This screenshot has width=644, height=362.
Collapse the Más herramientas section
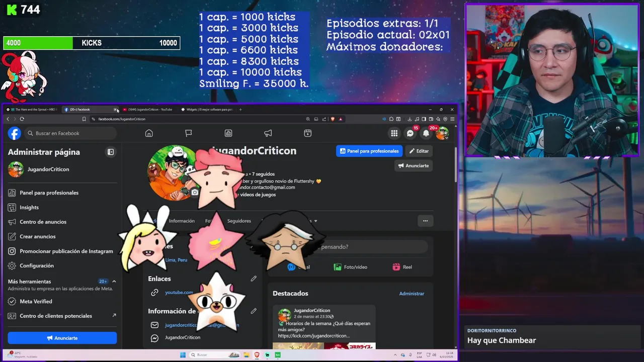pyautogui.click(x=114, y=282)
